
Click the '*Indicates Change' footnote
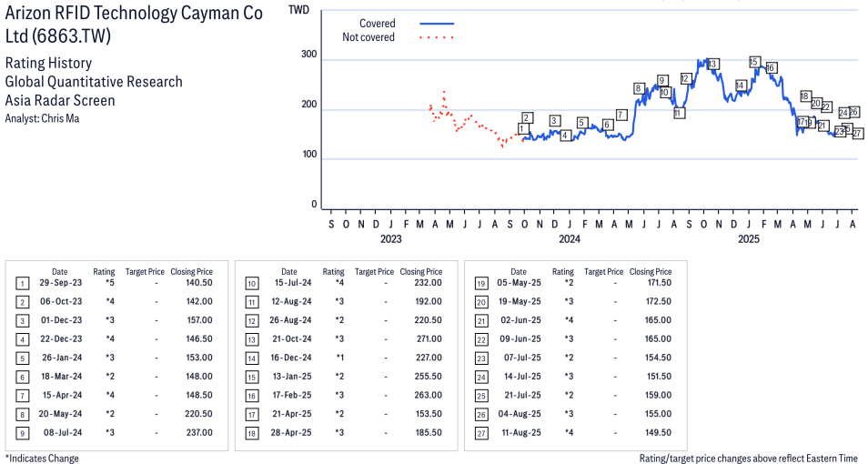click(42, 459)
